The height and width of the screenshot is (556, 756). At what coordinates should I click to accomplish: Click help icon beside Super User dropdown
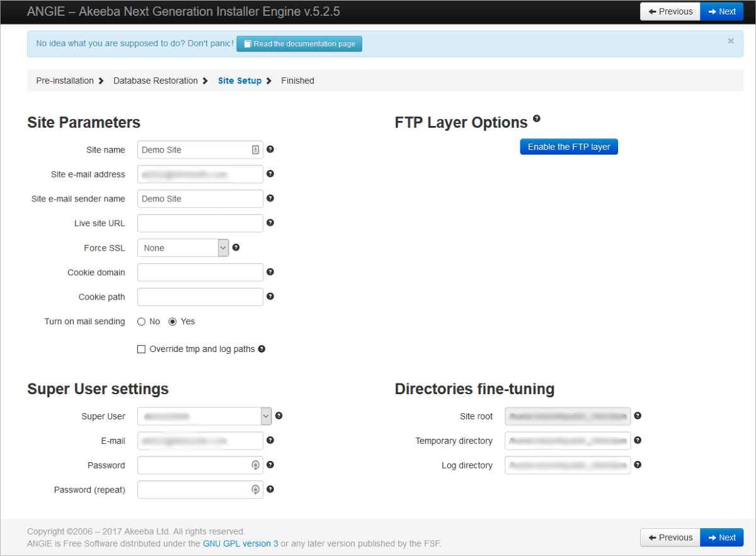279,416
